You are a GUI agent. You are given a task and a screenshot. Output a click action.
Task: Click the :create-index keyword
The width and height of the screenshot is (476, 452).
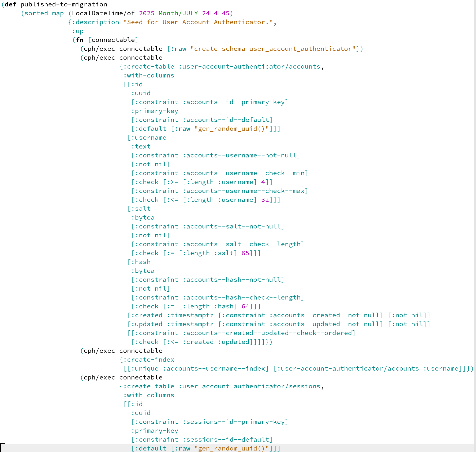(149, 360)
